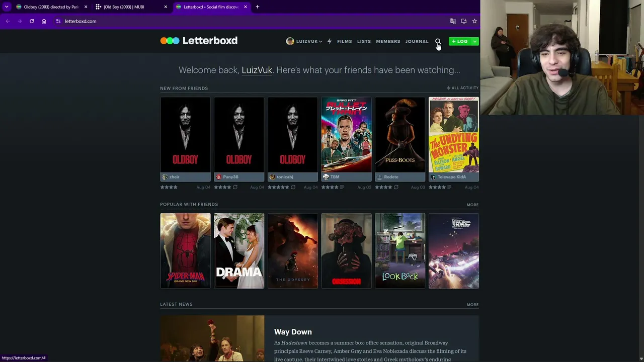Click zheir's avatar under Oldboy
This screenshot has height=362, width=644.
click(x=165, y=177)
